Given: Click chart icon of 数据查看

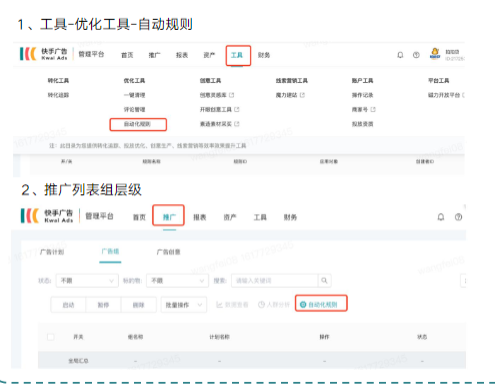Looking at the screenshot, I should pos(219,305).
